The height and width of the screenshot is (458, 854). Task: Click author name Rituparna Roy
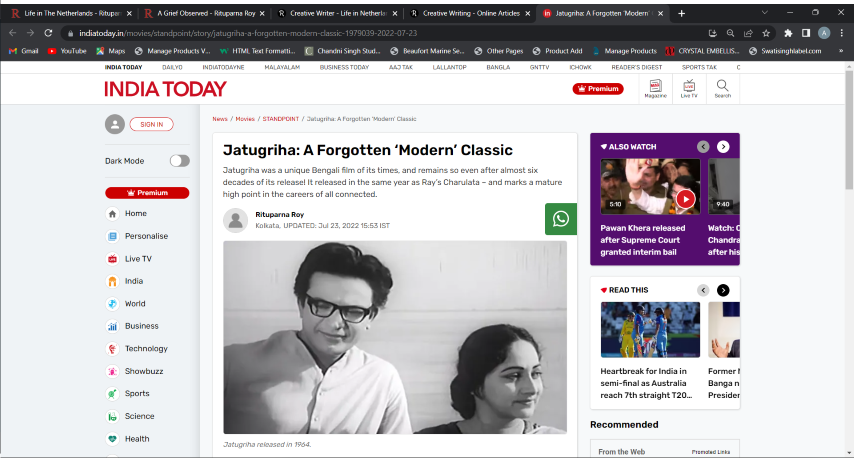pos(279,215)
